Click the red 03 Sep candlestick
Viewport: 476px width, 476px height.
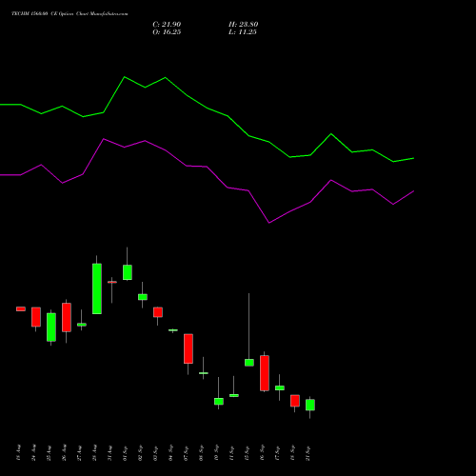pyautogui.click(x=158, y=312)
